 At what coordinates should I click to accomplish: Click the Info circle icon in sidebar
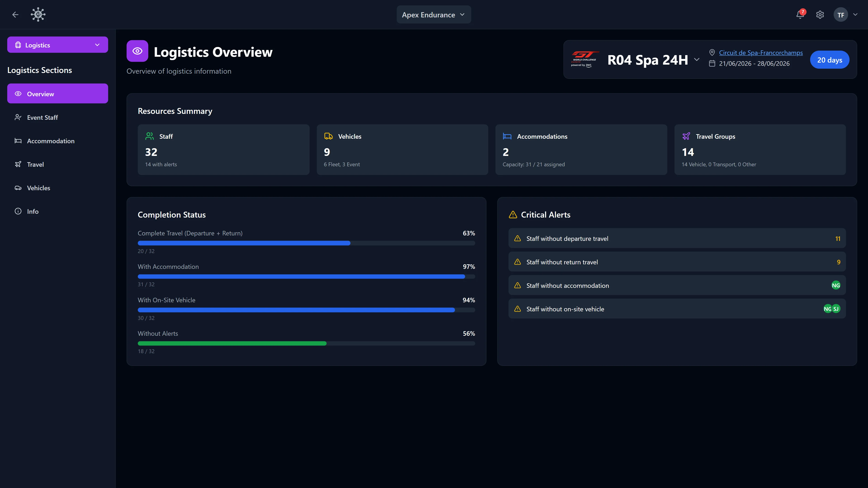click(18, 211)
